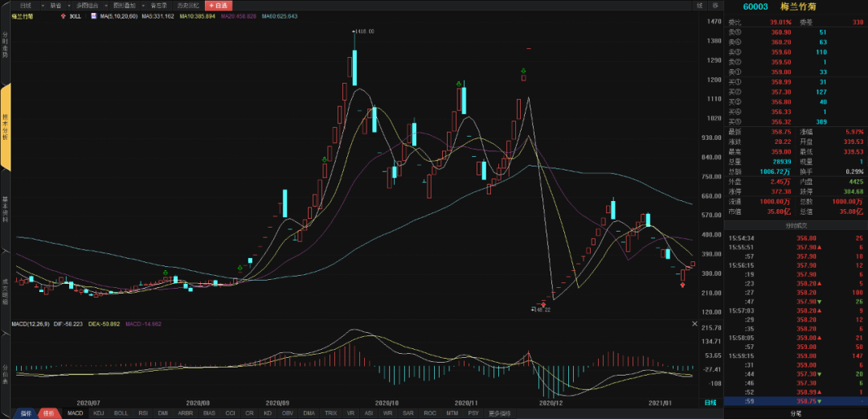Click the stock code 60003
The image size is (868, 419).
pos(755,6)
